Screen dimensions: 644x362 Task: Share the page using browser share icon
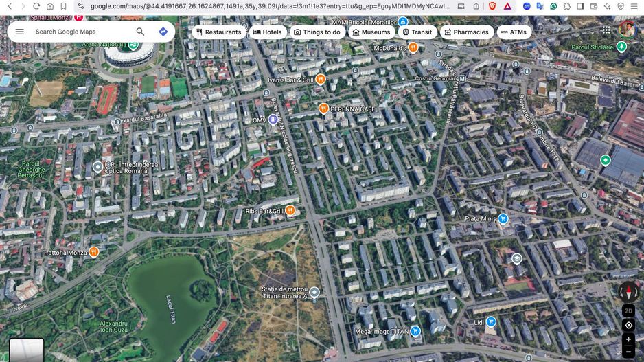click(x=476, y=6)
